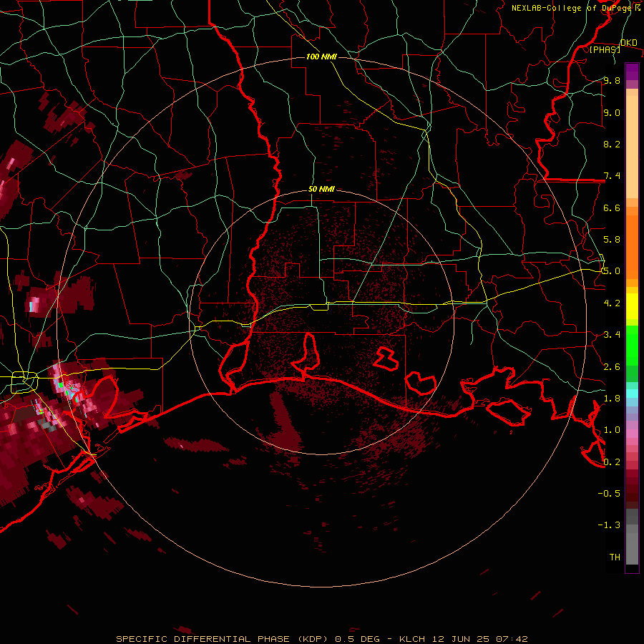The image size is (644, 644).
Task: Pick the orange band on color scale
Action: pyautogui.click(x=632, y=248)
